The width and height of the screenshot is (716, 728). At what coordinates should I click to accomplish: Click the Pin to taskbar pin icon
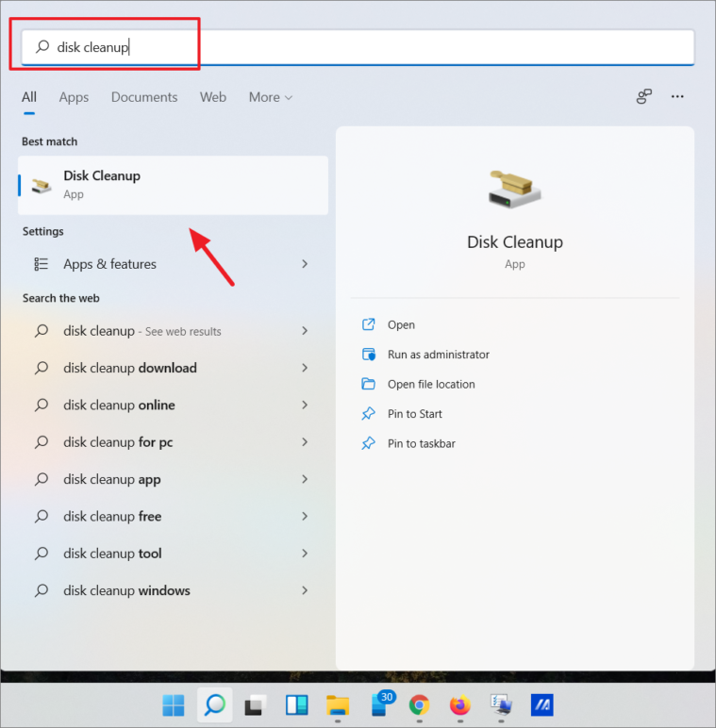coord(368,443)
